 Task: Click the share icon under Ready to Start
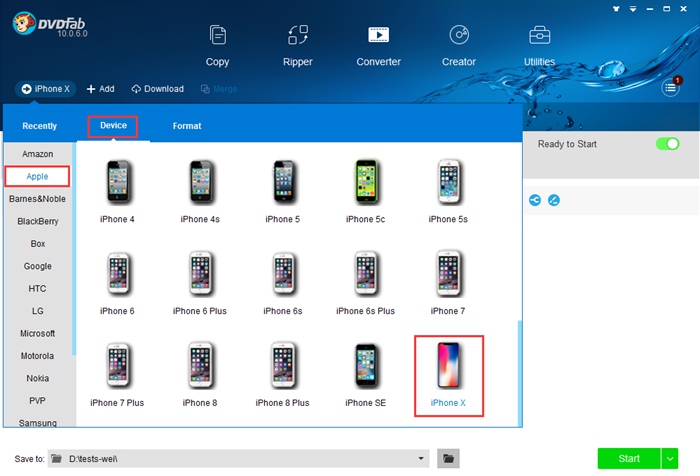pyautogui.click(x=535, y=200)
